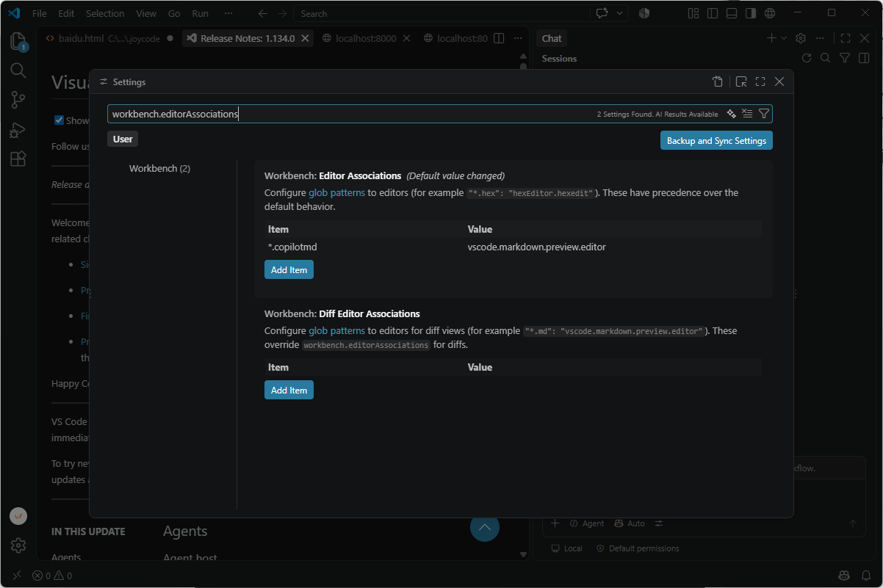Open the View menu
Viewport: 883px width, 588px height.
point(146,13)
